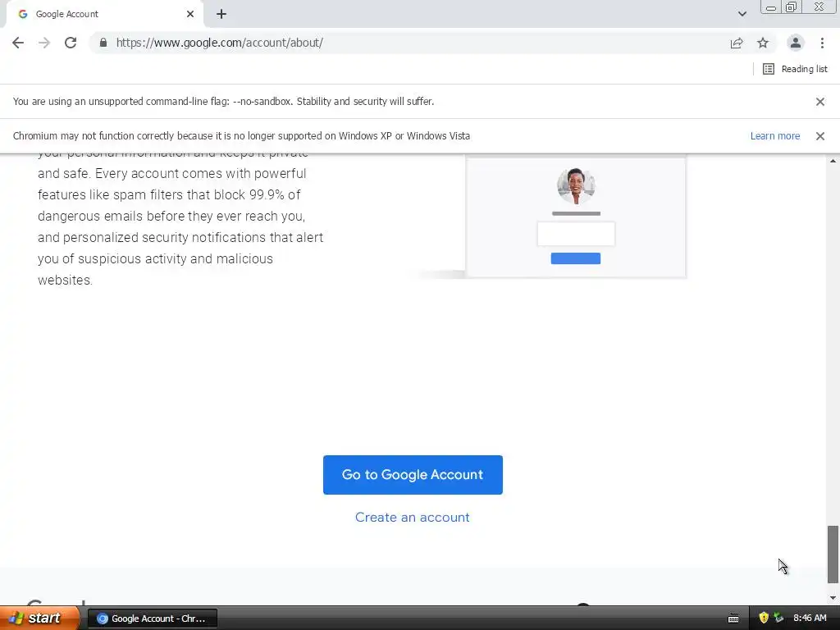Open the on-screen keyboard tray icon

733,619
